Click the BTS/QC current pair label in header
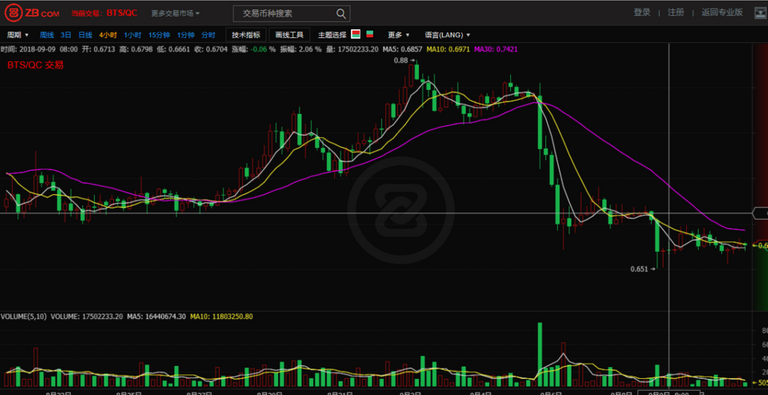 [x=121, y=13]
